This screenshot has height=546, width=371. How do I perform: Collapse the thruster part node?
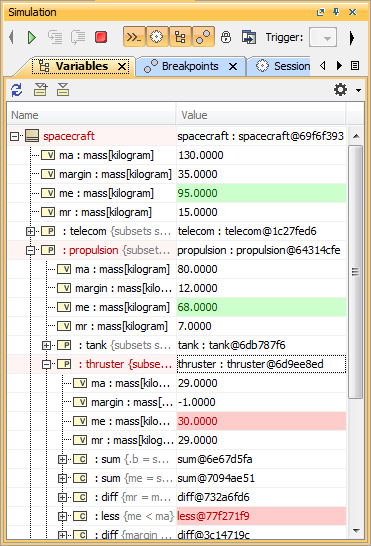coord(46,364)
